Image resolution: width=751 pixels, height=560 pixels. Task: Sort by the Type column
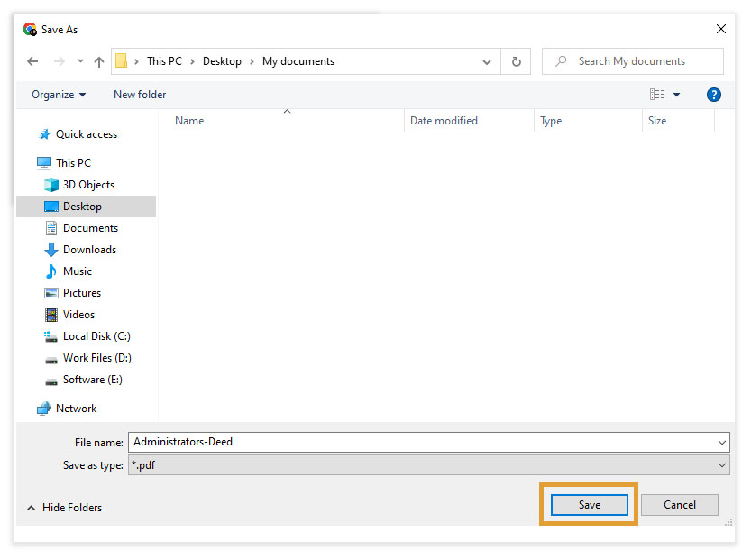pos(551,121)
